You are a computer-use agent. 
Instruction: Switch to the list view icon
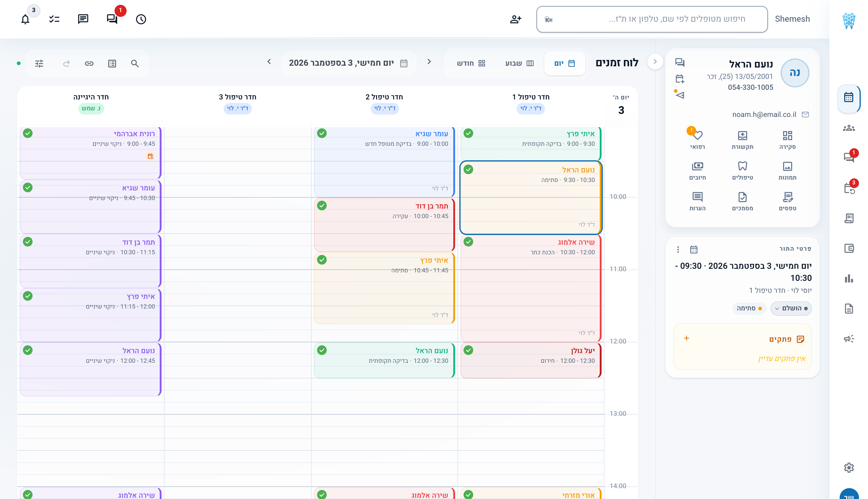click(112, 63)
